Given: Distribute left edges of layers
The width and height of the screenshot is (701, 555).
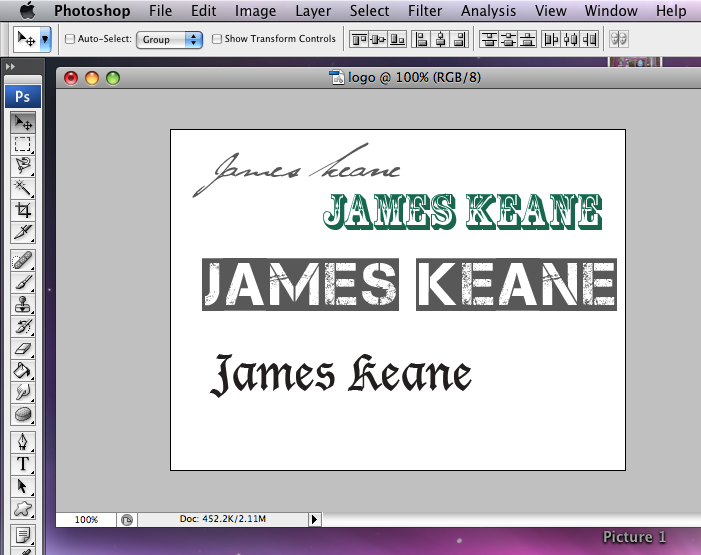Looking at the screenshot, I should [551, 39].
